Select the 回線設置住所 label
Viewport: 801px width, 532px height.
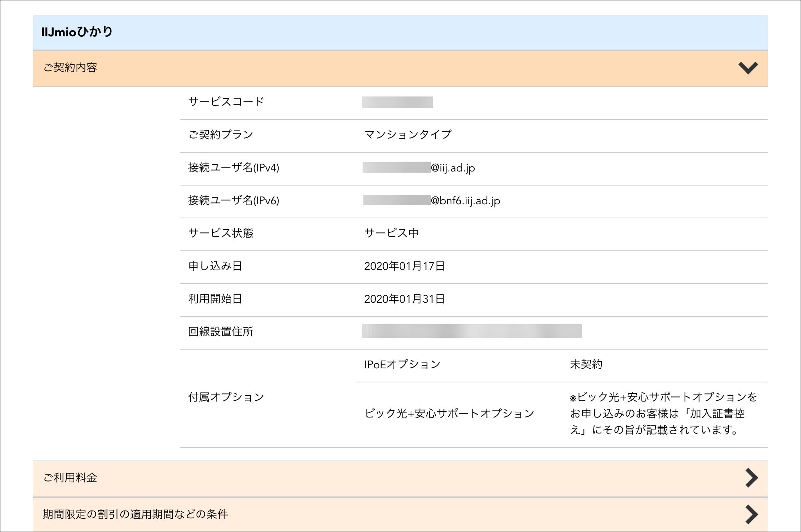point(221,332)
